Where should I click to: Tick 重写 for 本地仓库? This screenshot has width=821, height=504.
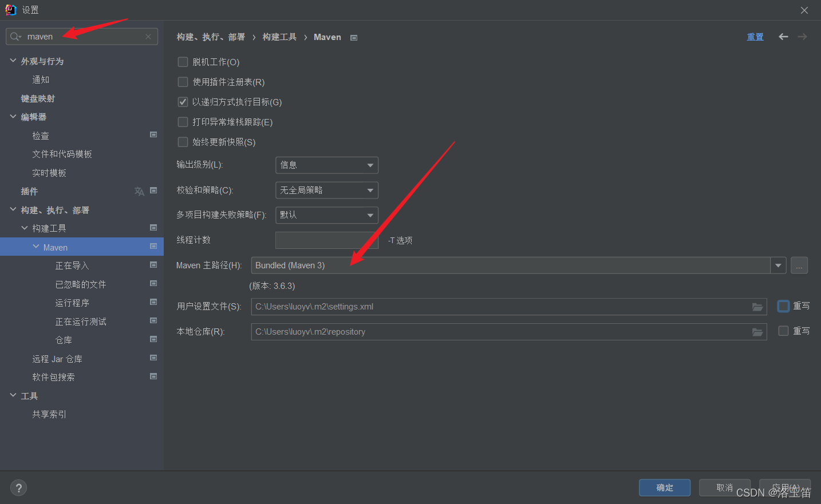click(x=783, y=331)
